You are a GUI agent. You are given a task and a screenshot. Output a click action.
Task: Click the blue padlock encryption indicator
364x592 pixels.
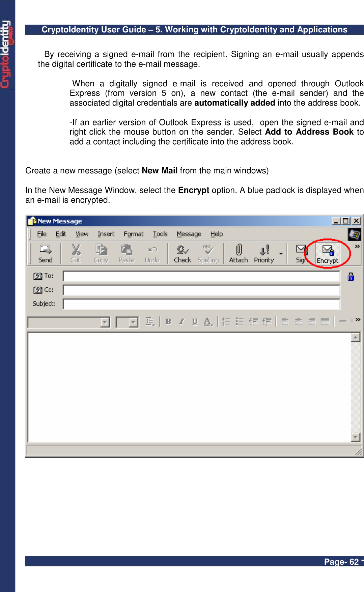(351, 277)
